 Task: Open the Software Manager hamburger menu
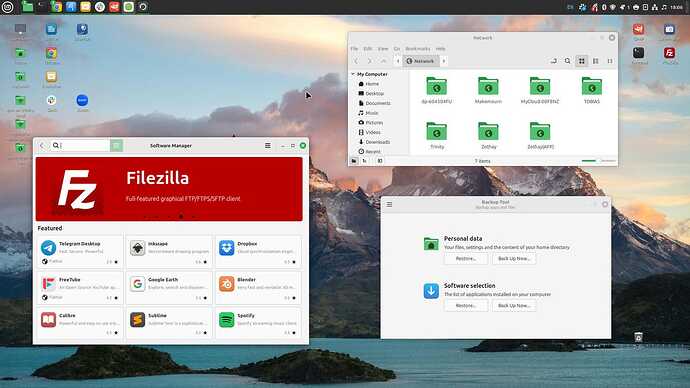(268, 145)
